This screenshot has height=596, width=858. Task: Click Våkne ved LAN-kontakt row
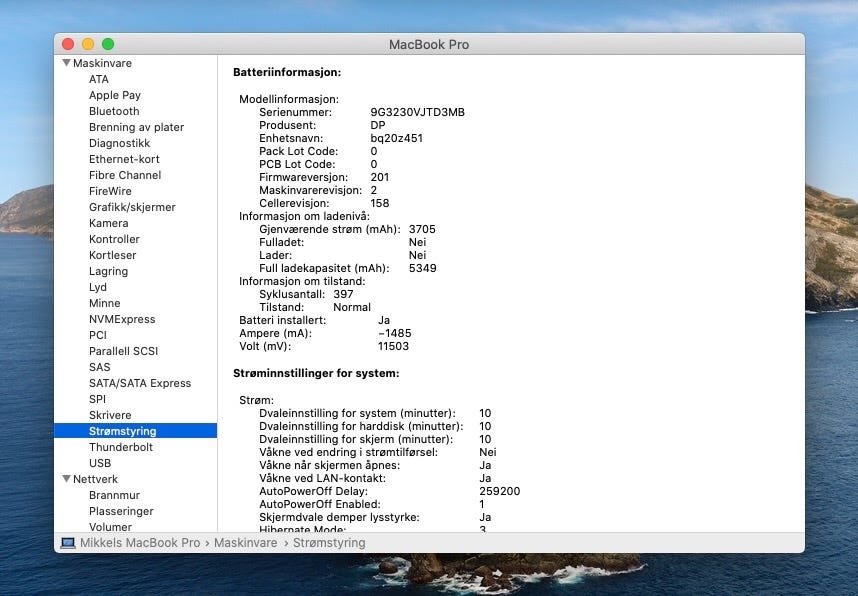[375, 478]
